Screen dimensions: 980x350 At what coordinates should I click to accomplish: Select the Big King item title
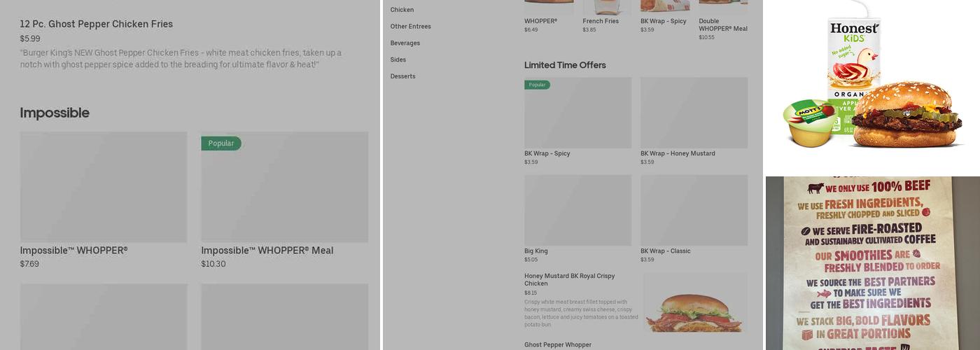pos(536,251)
